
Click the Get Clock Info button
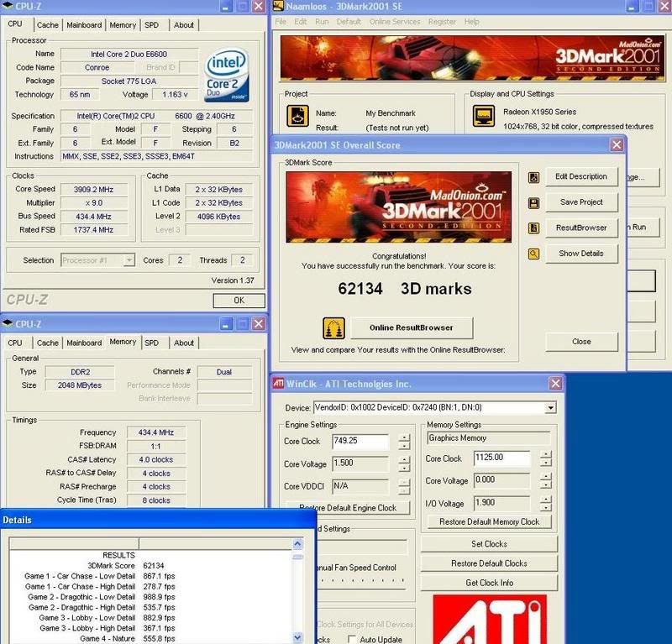click(490, 584)
